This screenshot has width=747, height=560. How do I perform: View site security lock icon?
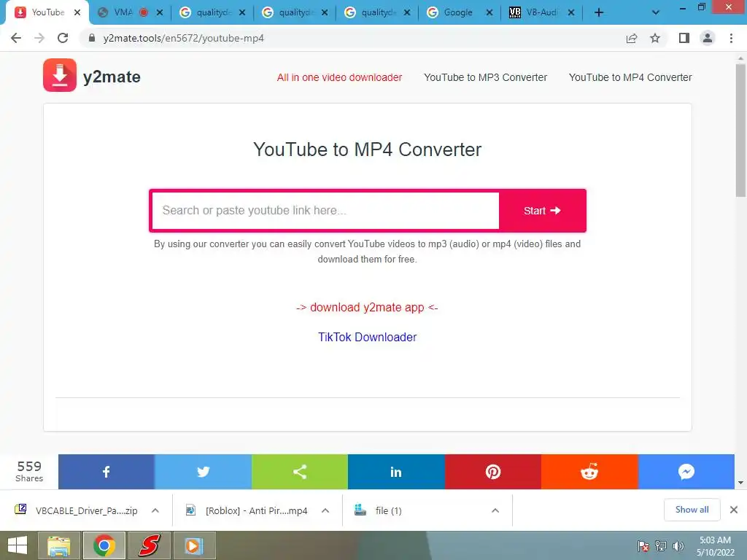click(92, 38)
